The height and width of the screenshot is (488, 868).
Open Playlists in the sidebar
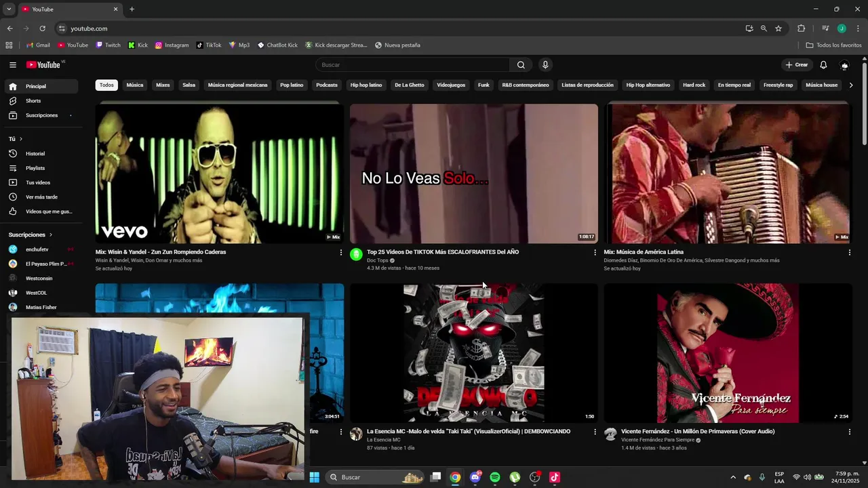tap(41, 168)
